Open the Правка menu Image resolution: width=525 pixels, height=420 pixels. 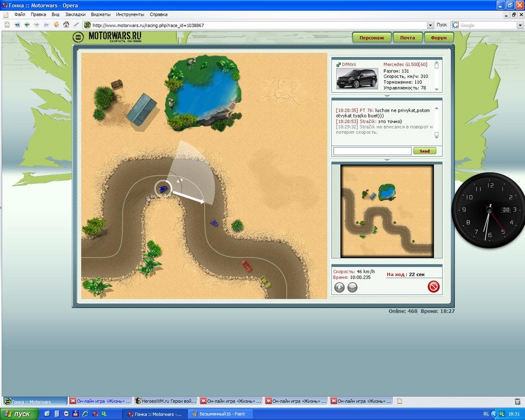38,15
